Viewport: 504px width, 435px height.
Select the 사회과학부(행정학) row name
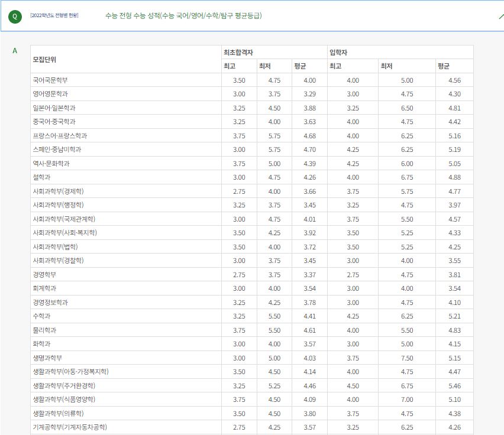tap(58, 205)
